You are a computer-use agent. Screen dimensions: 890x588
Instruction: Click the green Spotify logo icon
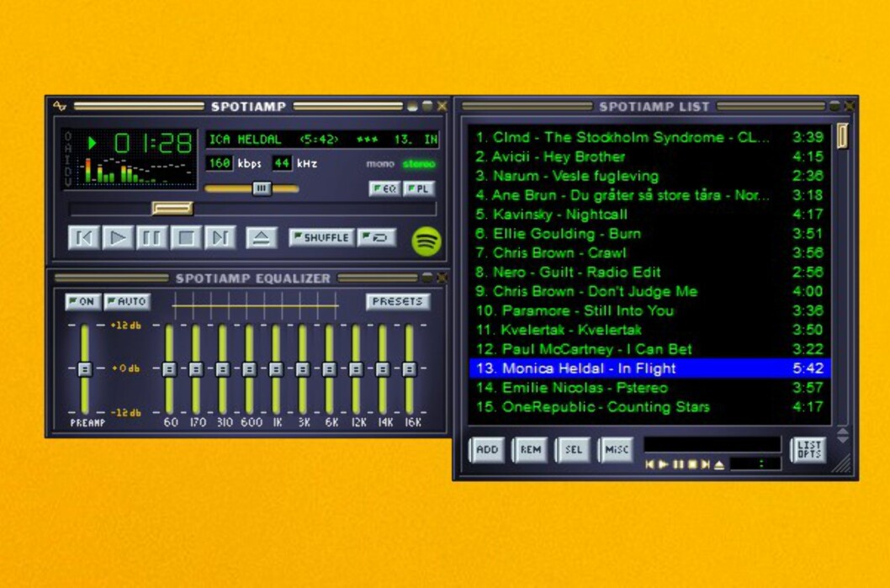[426, 241]
